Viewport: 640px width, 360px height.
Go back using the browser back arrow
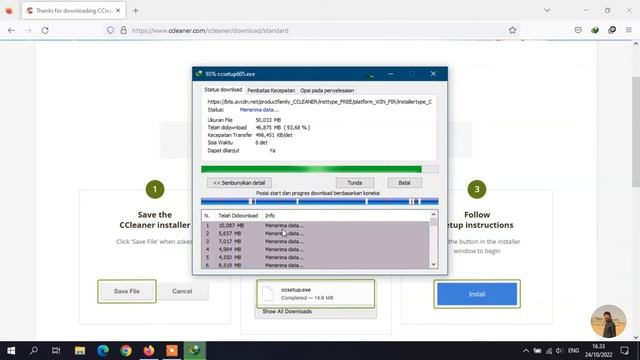pos(11,30)
